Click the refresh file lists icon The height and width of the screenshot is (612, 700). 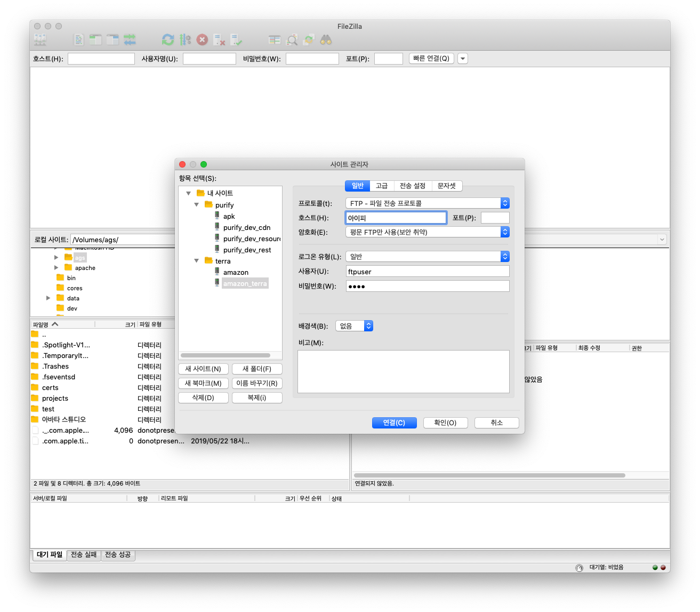168,39
